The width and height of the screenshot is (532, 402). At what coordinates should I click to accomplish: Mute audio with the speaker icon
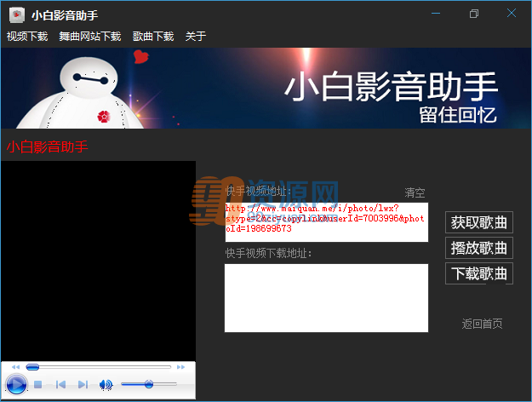pyautogui.click(x=106, y=384)
